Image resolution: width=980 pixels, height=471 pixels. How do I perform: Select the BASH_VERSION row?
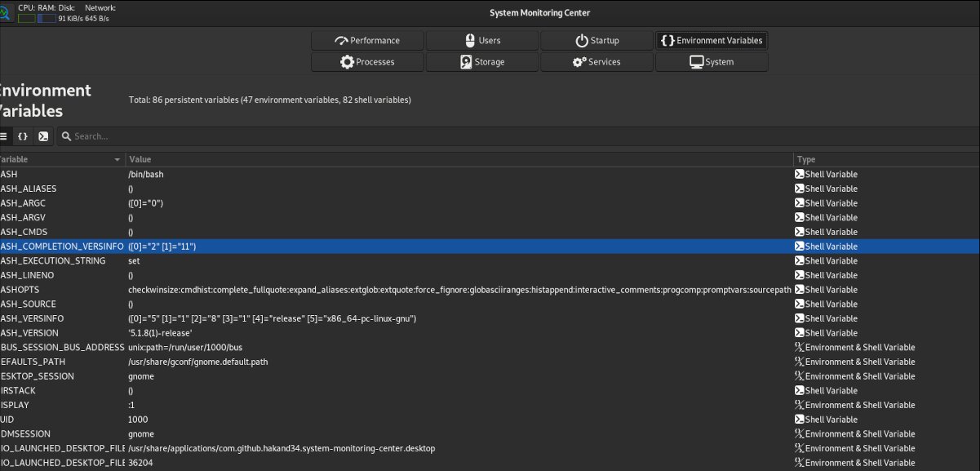[245, 332]
